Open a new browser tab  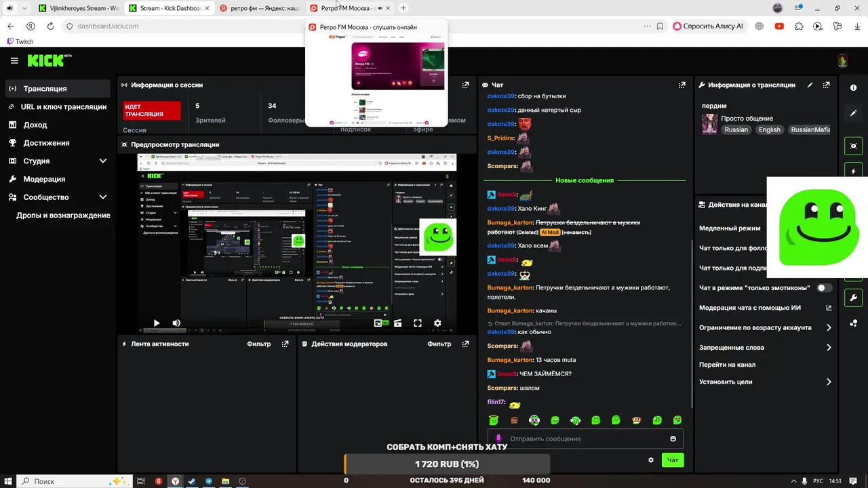(x=403, y=8)
